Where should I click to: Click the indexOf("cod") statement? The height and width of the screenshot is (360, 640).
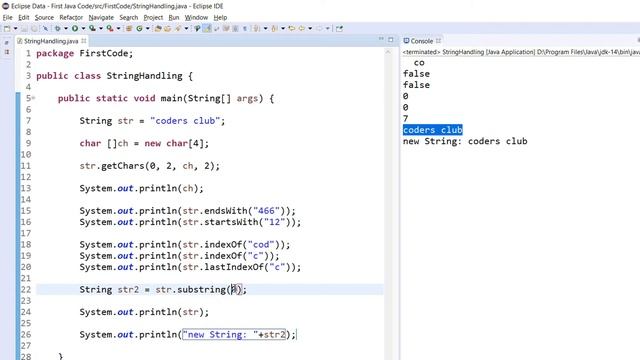pos(185,244)
